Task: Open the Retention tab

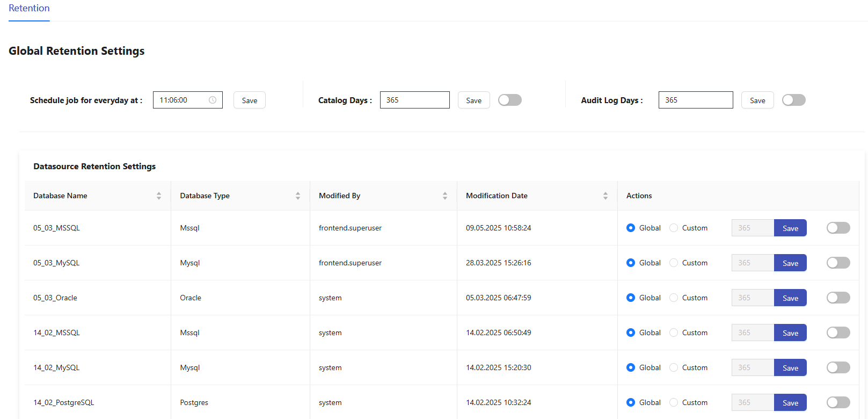Action: pos(29,9)
